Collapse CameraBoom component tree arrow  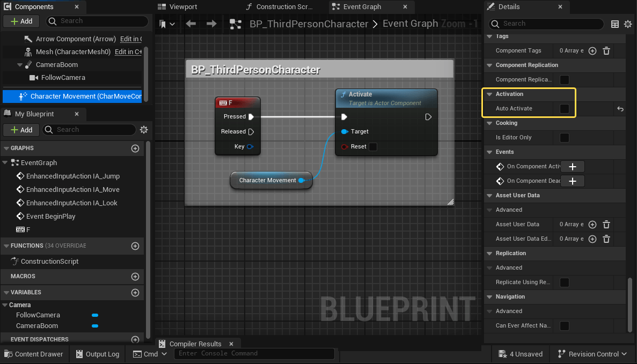pos(19,65)
